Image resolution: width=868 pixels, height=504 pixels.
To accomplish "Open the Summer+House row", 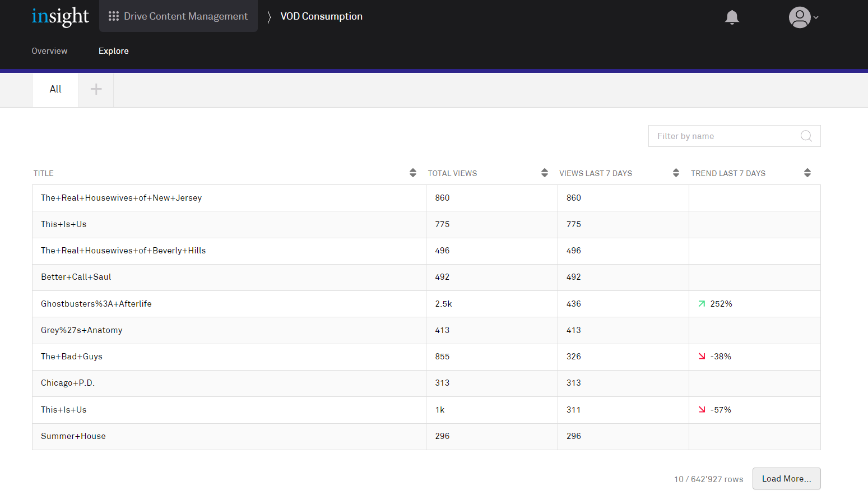I will [x=73, y=436].
